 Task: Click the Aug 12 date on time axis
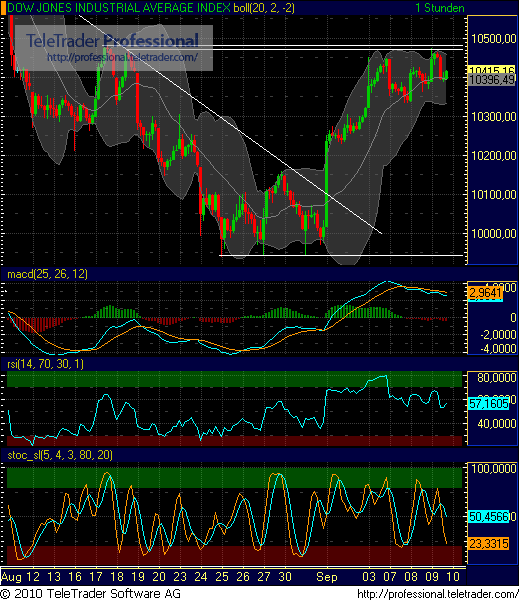point(20,576)
